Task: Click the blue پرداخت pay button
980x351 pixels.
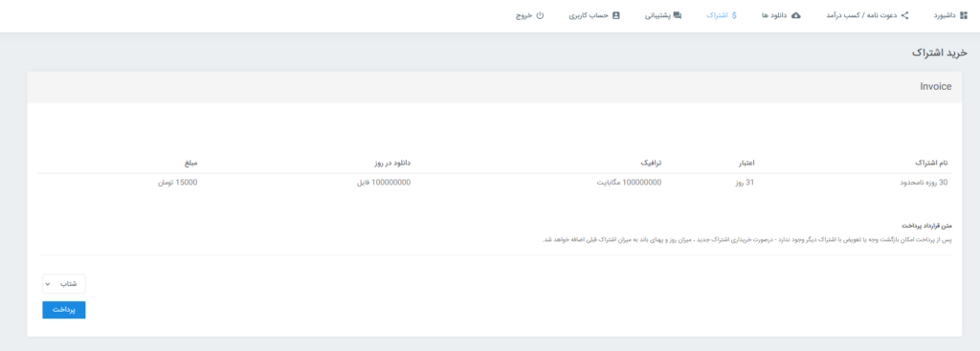Action: coord(64,310)
